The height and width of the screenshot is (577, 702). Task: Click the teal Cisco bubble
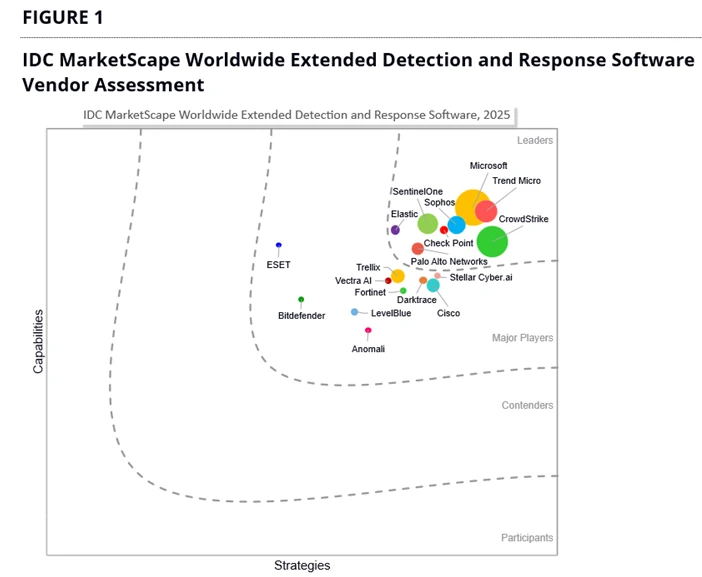(433, 285)
